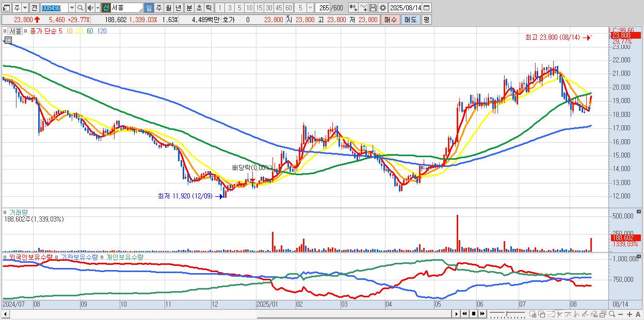Click the interval button 15
The height and width of the screenshot is (320, 644).
(x=259, y=8)
